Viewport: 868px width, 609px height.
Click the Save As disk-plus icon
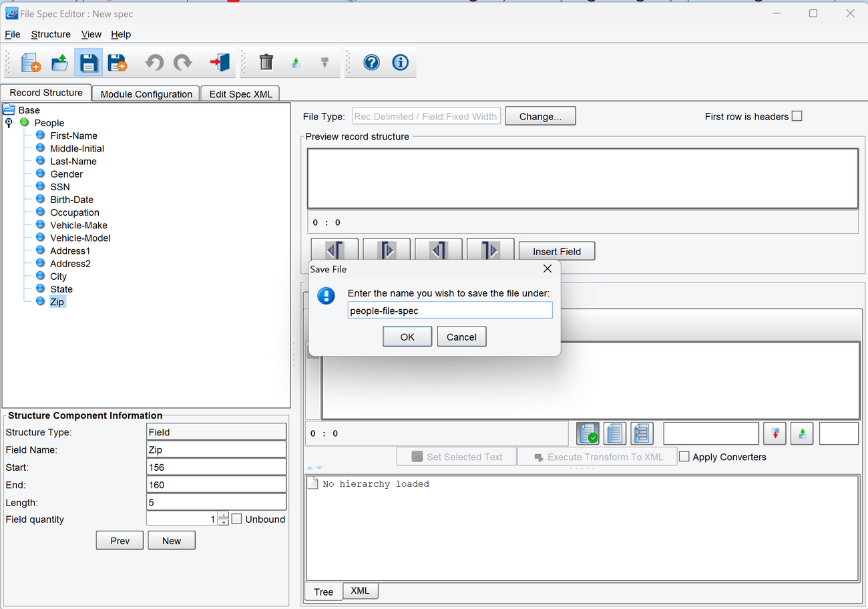118,63
